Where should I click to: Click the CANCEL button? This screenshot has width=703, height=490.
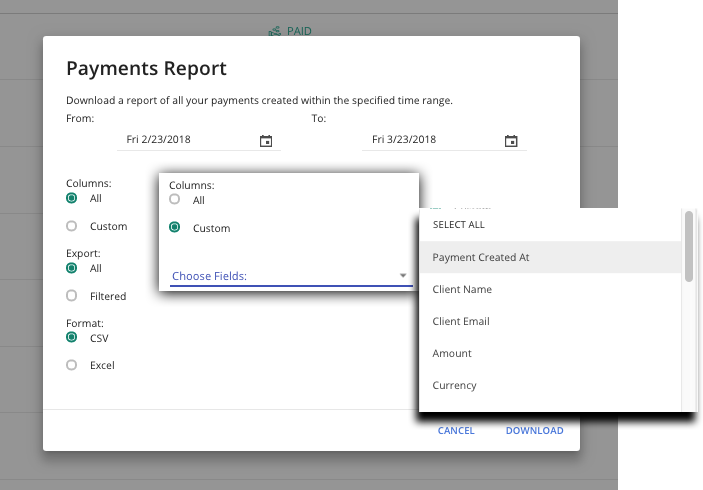[456, 430]
